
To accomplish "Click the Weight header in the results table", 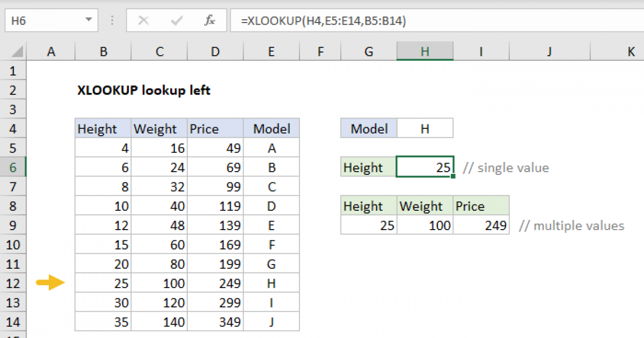I will pos(424,205).
